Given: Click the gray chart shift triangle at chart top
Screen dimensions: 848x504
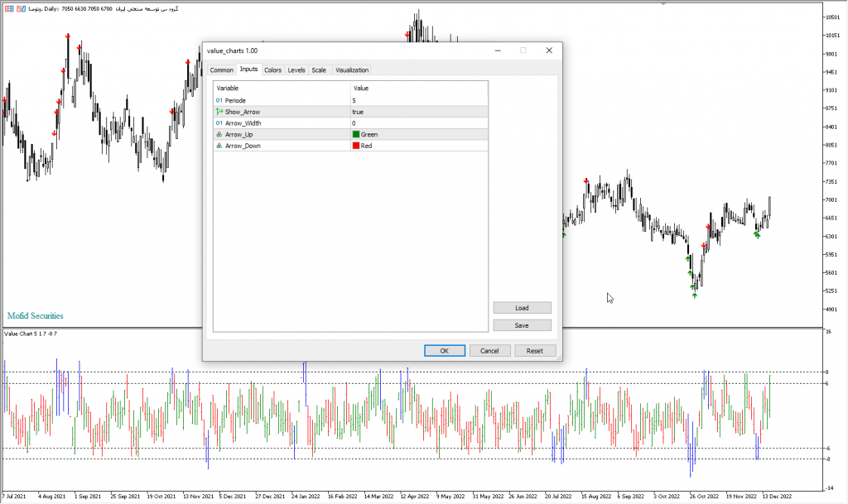Looking at the screenshot, I should [662, 3].
